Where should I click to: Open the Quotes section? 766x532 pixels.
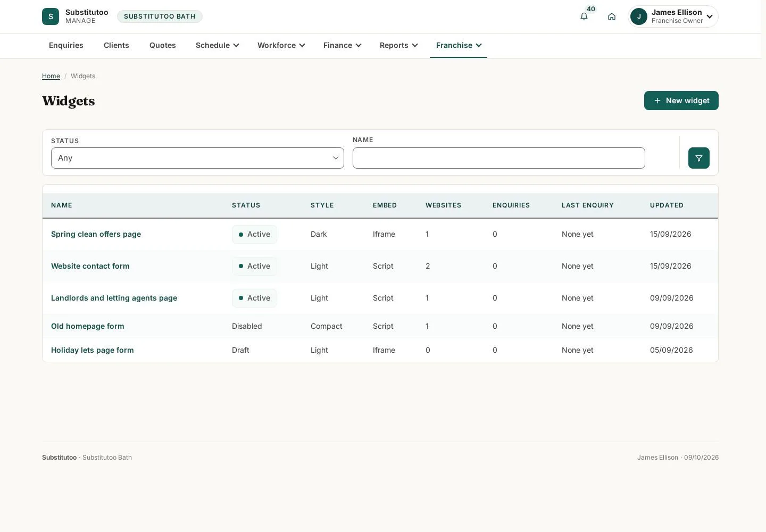pos(163,45)
